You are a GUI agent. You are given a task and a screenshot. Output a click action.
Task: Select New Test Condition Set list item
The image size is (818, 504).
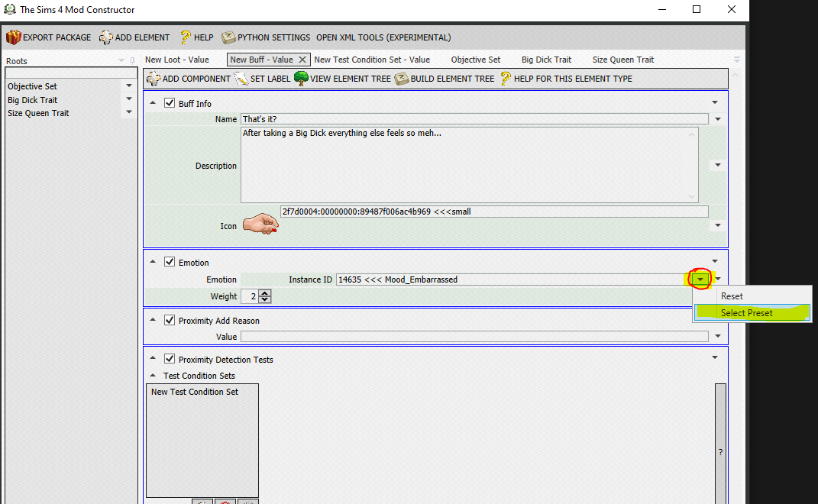[195, 392]
